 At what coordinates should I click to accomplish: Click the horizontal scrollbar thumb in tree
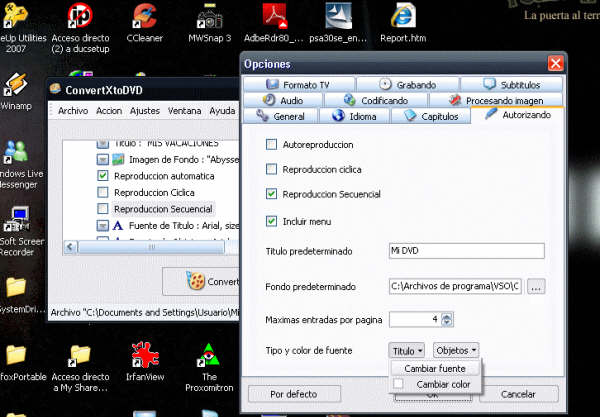151,247
